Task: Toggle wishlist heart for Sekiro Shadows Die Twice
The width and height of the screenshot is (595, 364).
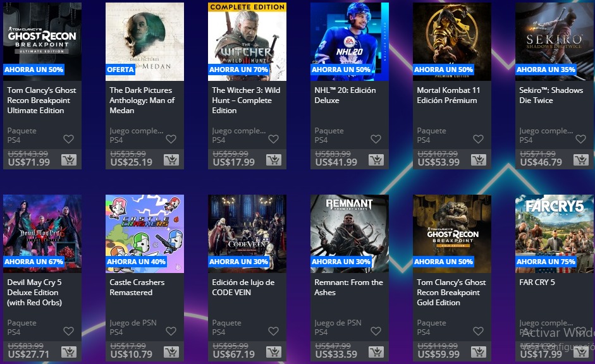Action: click(x=580, y=139)
